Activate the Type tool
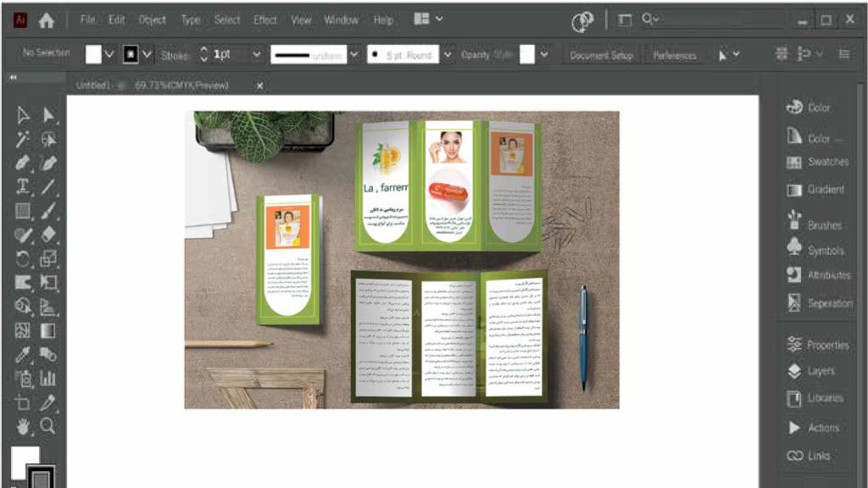 click(23, 186)
